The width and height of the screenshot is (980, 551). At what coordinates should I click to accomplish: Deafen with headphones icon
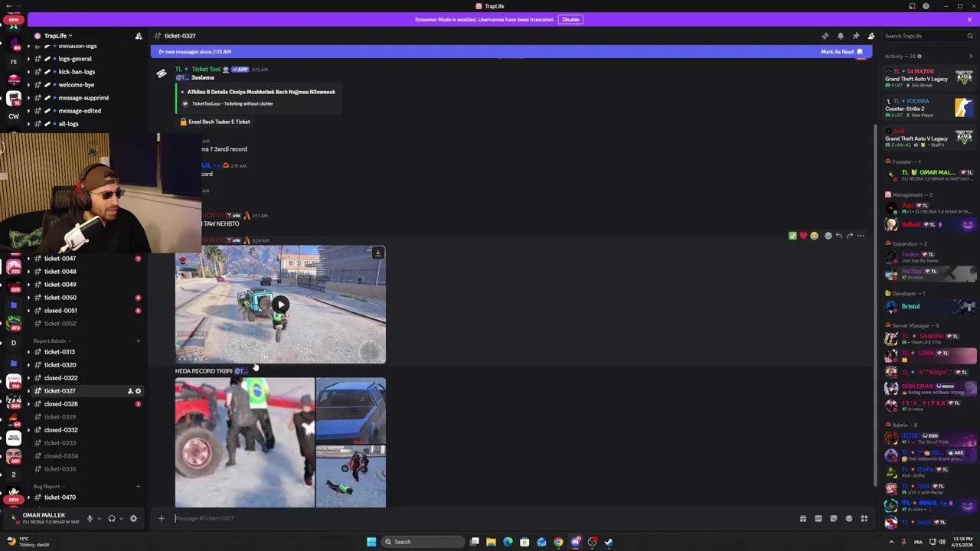click(112, 519)
